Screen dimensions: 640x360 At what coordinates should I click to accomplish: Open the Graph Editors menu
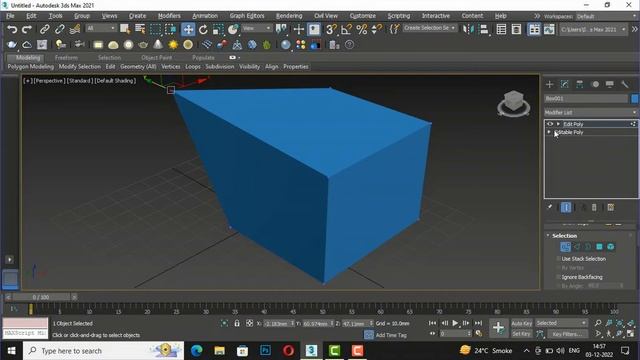point(247,16)
